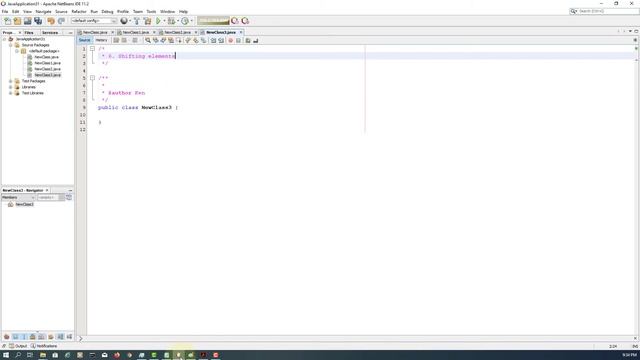Viewport: 640px width, 360px height.
Task: Switch to the Files panel tab
Action: click(29, 32)
